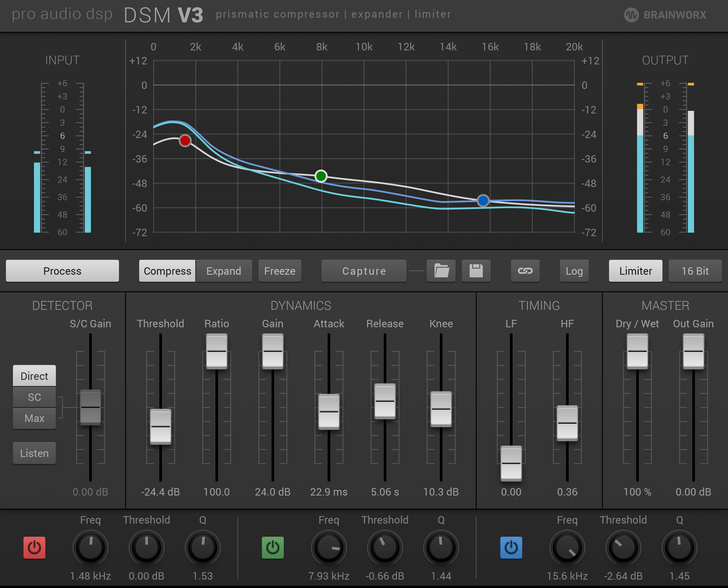Click the -0.66 dB threshold value

click(385, 576)
